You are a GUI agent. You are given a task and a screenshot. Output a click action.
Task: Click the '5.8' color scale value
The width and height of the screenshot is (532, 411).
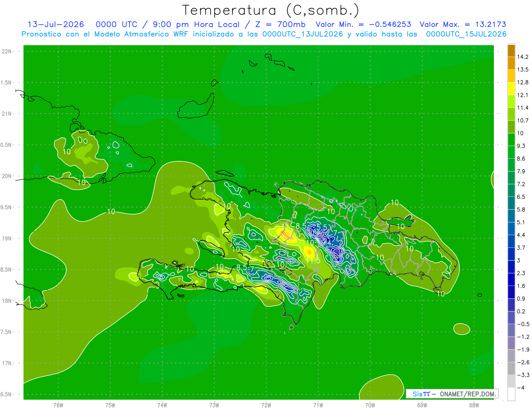coord(521,209)
